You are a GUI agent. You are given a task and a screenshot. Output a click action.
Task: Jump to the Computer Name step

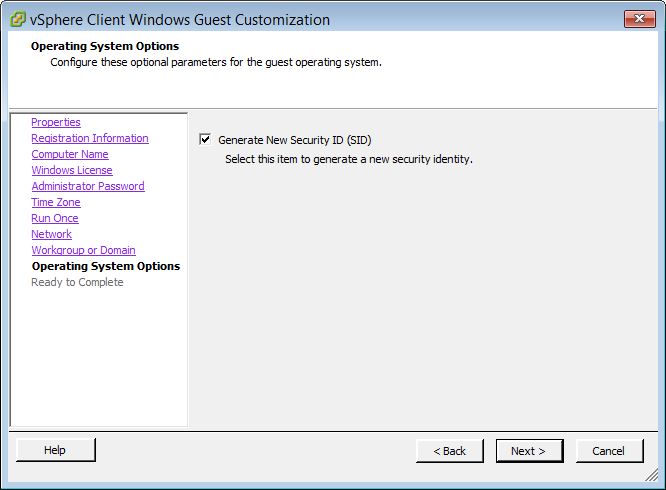point(70,154)
